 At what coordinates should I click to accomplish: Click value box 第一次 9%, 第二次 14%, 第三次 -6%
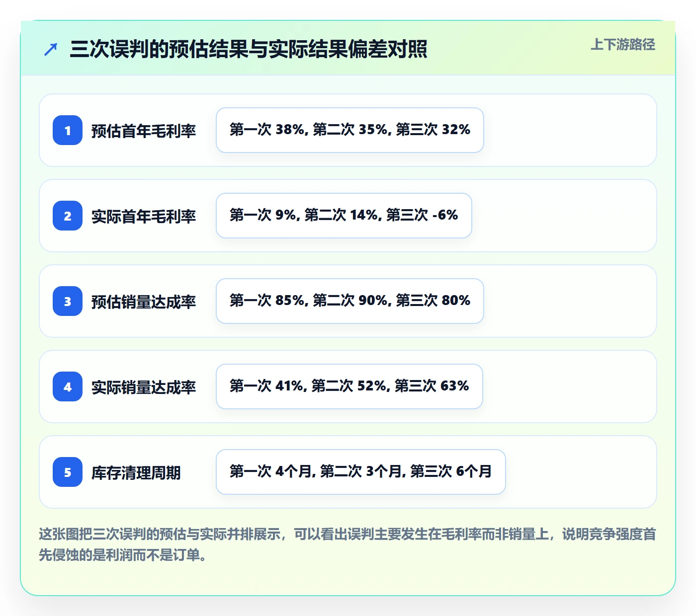[344, 216]
